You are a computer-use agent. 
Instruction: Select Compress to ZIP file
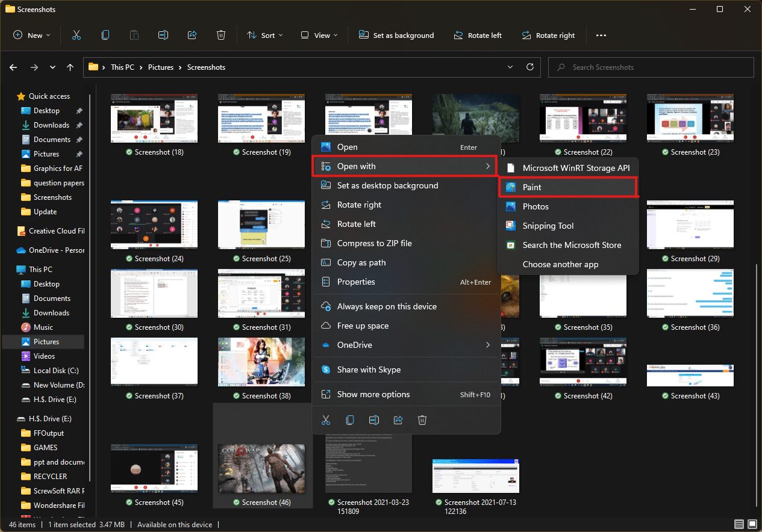(x=406, y=243)
